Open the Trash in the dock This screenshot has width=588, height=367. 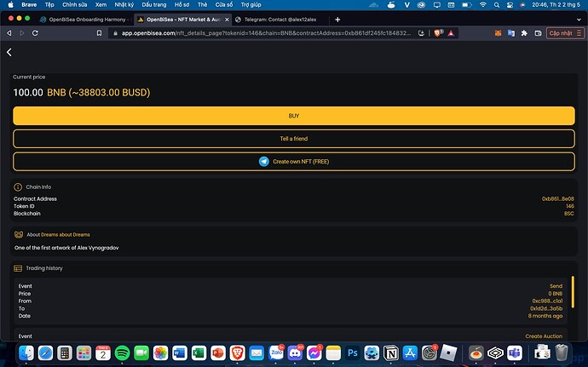pyautogui.click(x=562, y=353)
